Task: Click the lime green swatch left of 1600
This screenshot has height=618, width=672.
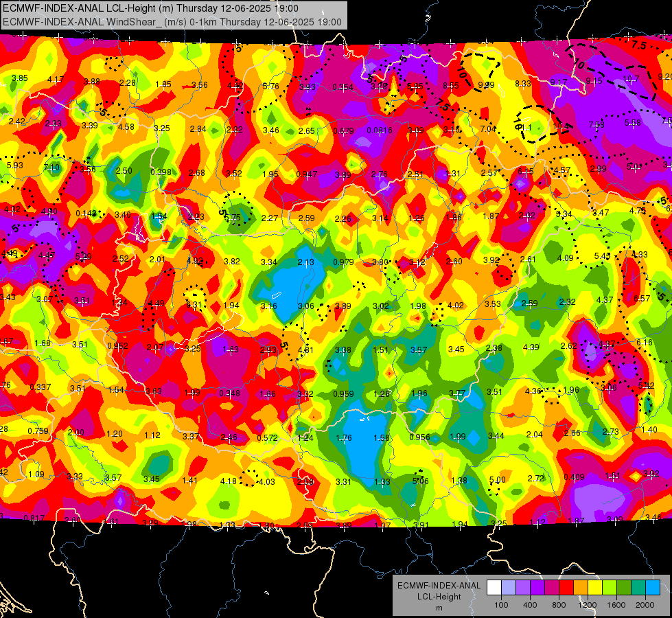Action: (x=609, y=588)
